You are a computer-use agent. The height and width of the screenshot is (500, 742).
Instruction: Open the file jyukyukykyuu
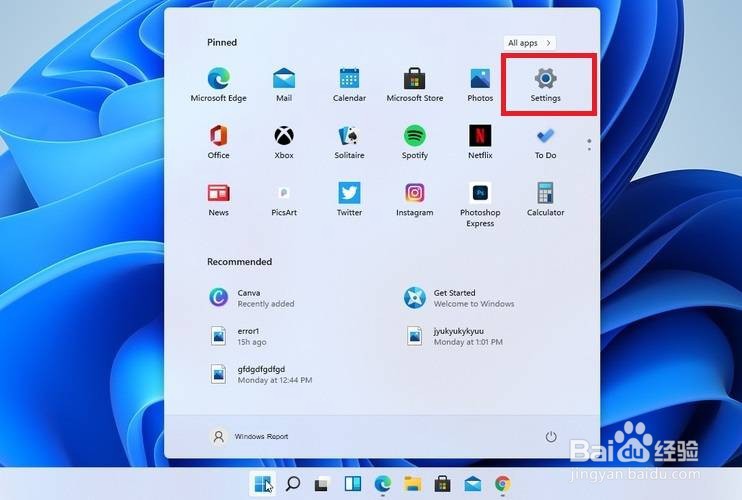[453, 336]
